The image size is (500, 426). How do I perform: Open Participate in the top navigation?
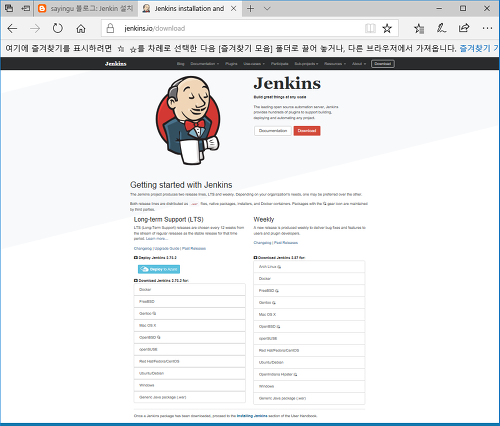coord(279,64)
